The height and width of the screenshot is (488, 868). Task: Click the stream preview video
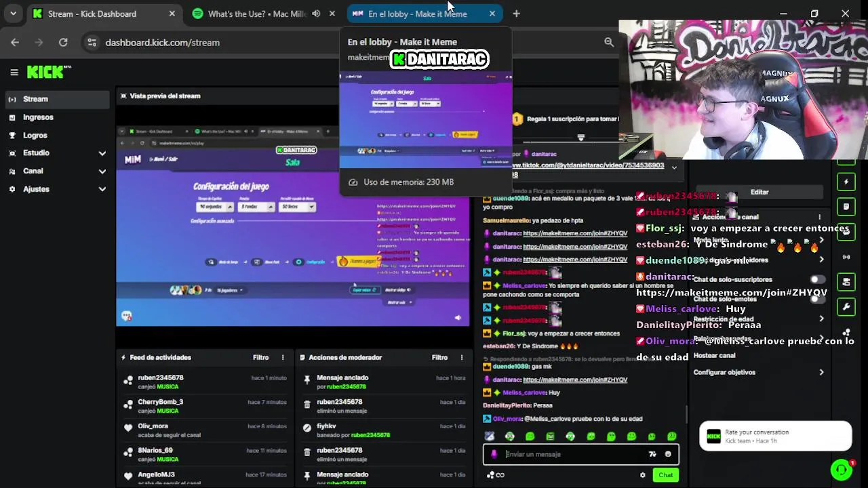tap(293, 216)
